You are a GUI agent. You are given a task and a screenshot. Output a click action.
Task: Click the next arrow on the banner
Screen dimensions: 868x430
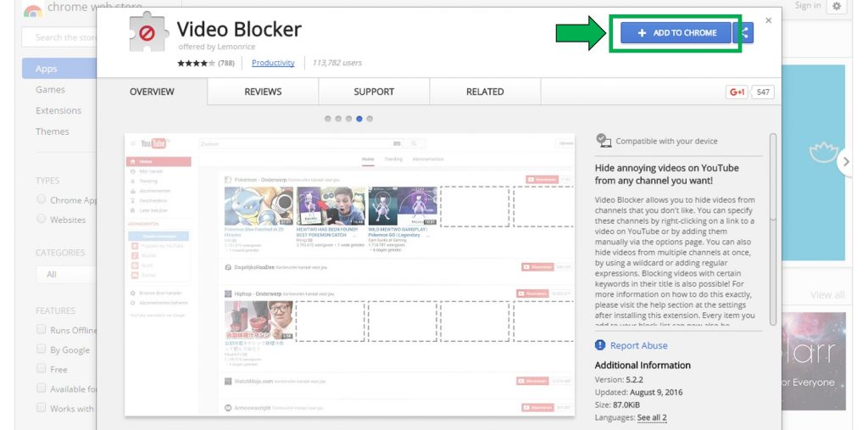[x=845, y=162]
